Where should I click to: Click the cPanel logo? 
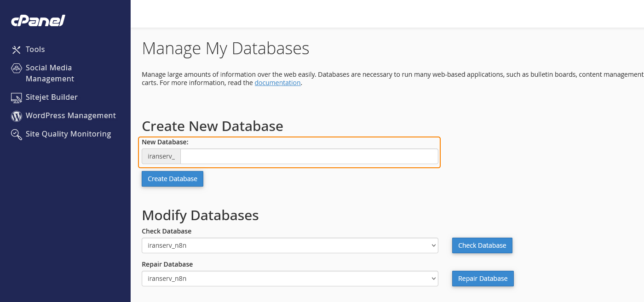pos(38,20)
